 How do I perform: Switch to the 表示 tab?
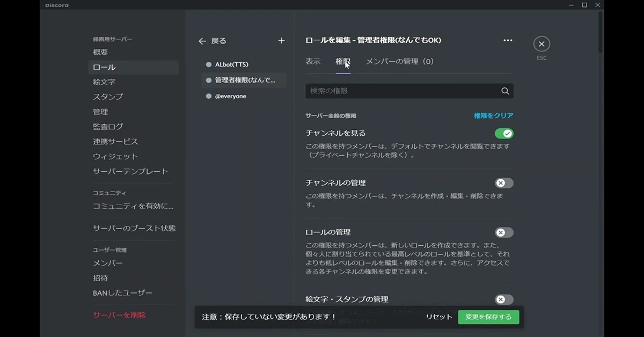[x=313, y=61]
